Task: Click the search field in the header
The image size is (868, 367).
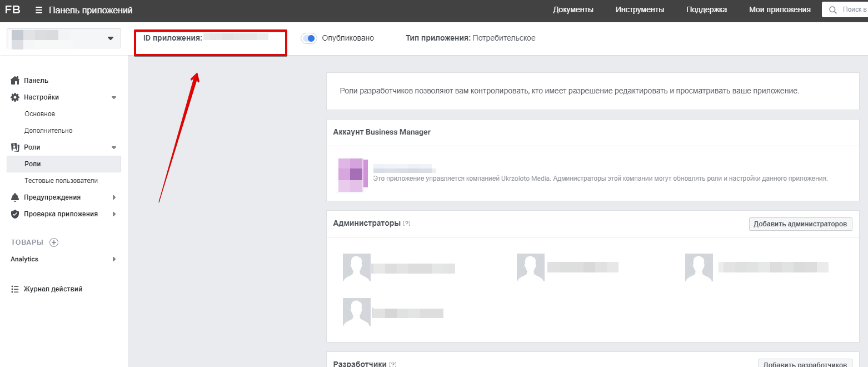Action: tap(845, 9)
